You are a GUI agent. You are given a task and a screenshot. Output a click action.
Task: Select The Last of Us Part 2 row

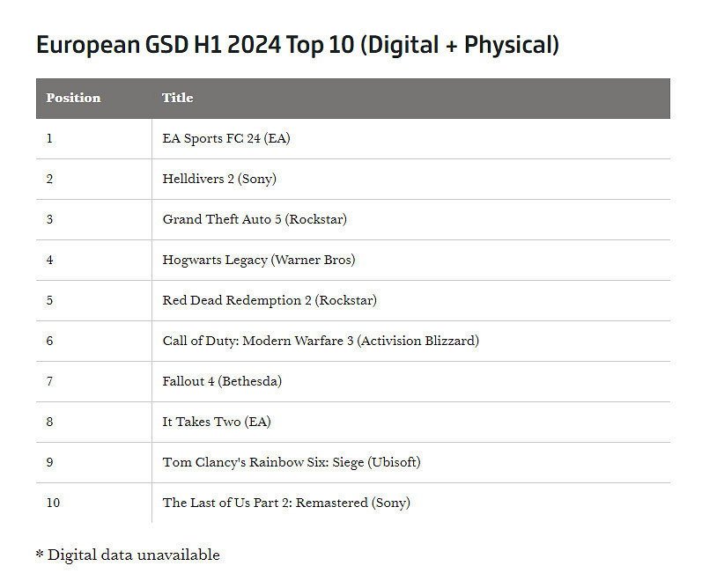(286, 503)
